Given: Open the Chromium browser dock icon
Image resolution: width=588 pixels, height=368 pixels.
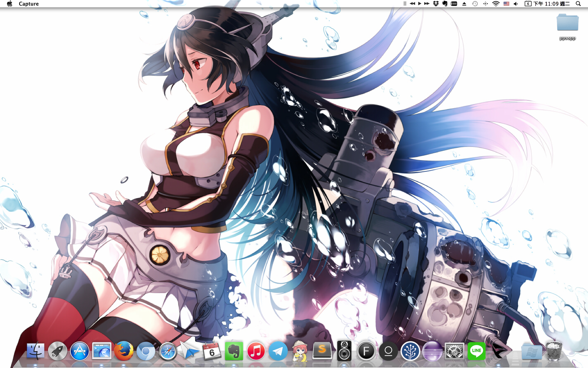Looking at the screenshot, I should point(146,351).
